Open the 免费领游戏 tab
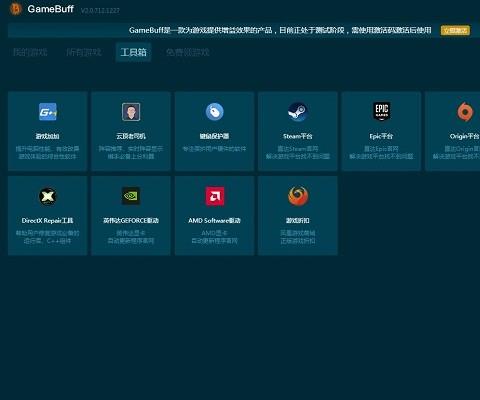The height and width of the screenshot is (400, 480). click(188, 52)
